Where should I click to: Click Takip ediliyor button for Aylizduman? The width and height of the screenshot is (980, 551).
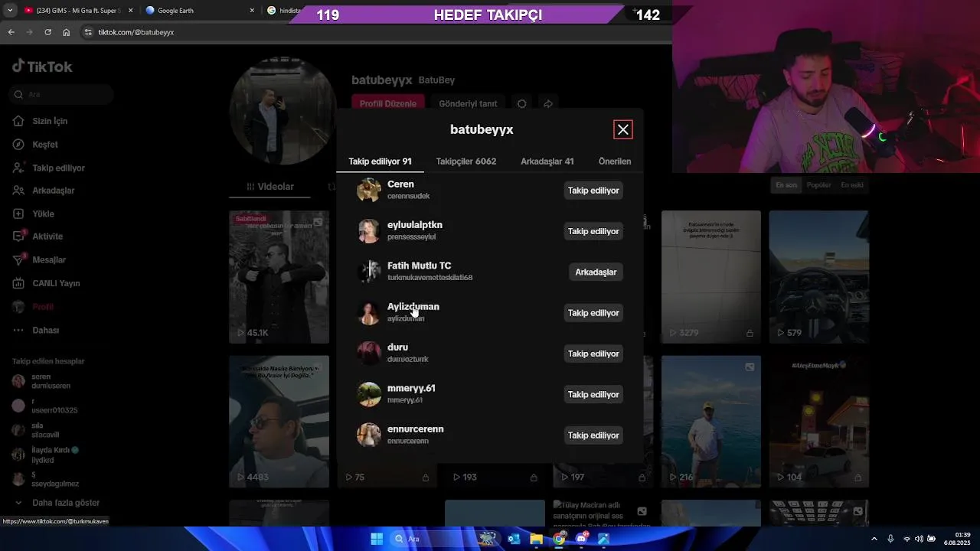pos(593,313)
